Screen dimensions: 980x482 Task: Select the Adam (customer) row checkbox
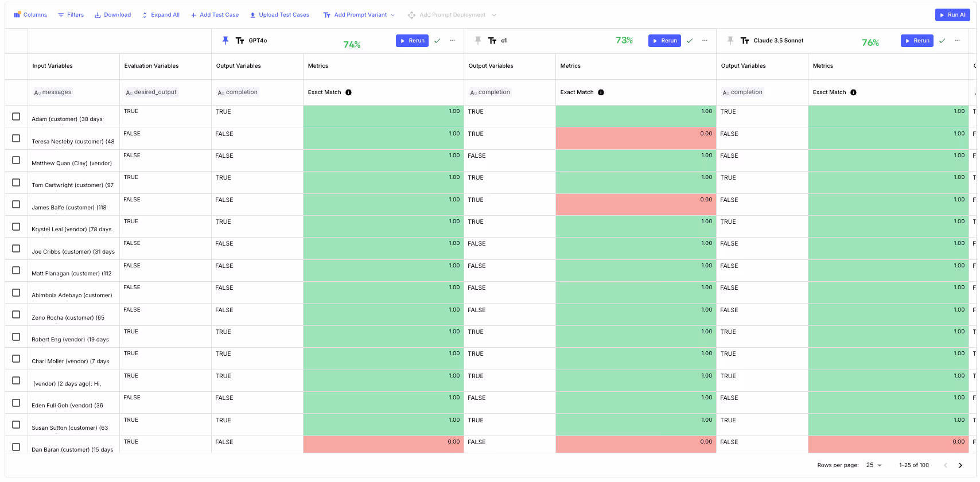point(16,116)
